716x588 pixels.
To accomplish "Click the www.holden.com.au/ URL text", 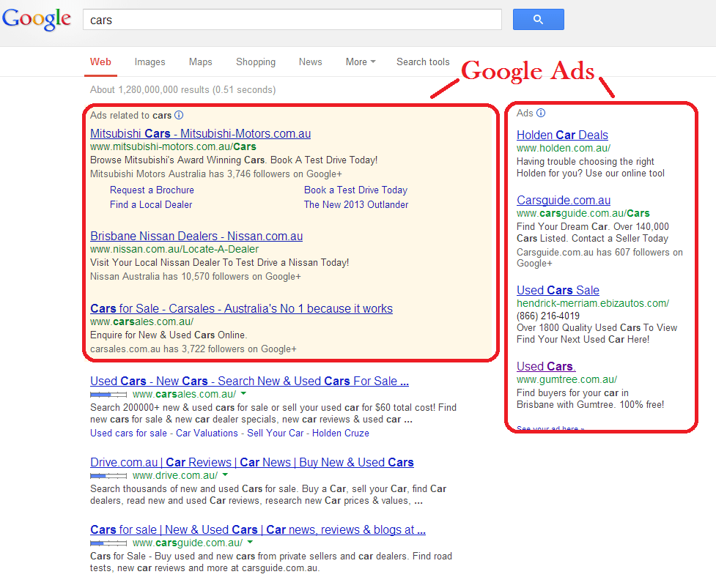I will 564,148.
